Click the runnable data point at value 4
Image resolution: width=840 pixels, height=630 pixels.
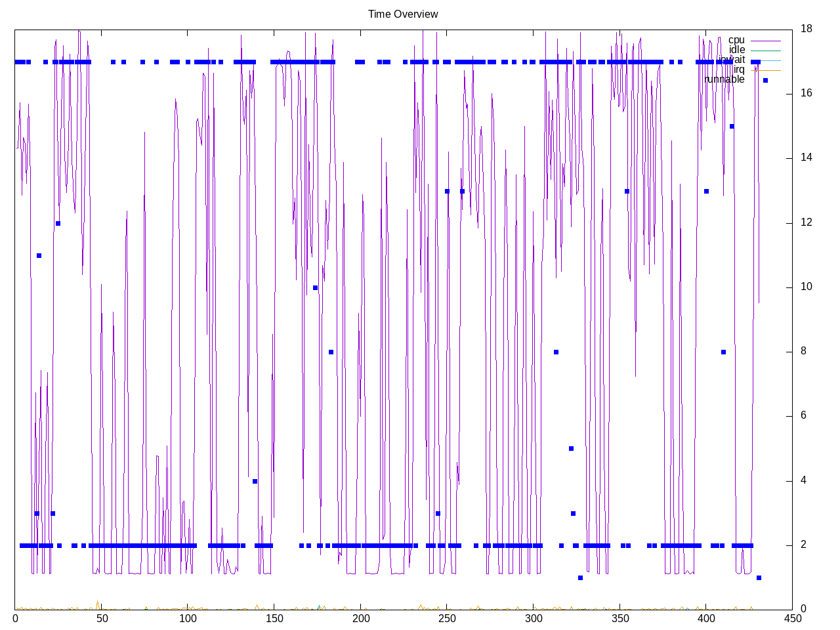[255, 481]
